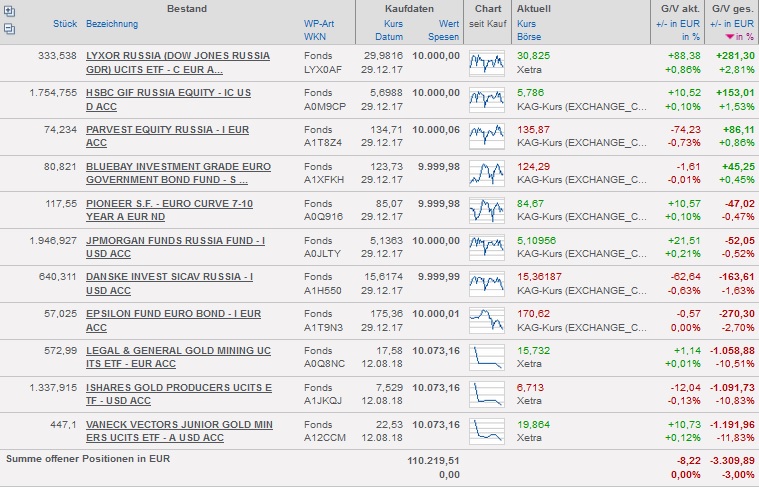The height and width of the screenshot is (487, 759).
Task: Sort by Börse column header
Action: point(529,37)
